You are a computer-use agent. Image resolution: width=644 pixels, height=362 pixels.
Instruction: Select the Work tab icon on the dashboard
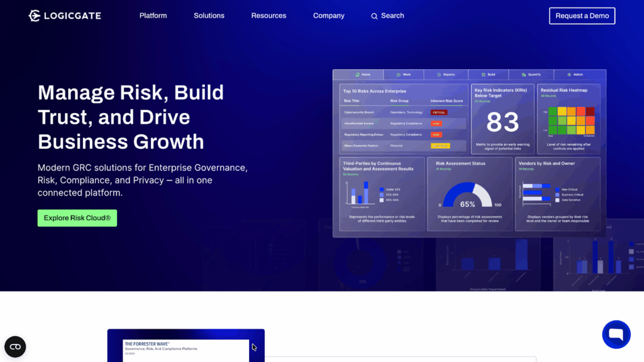pyautogui.click(x=399, y=74)
